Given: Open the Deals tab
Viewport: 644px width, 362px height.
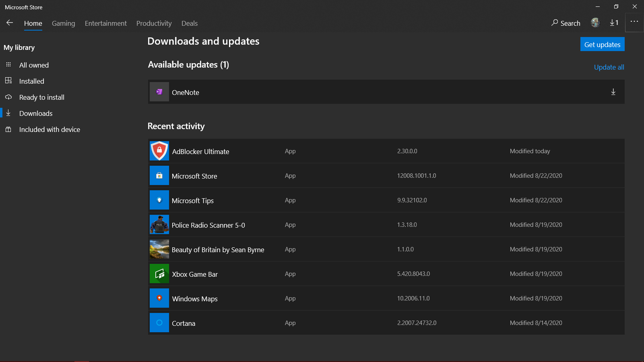Looking at the screenshot, I should click(x=190, y=23).
